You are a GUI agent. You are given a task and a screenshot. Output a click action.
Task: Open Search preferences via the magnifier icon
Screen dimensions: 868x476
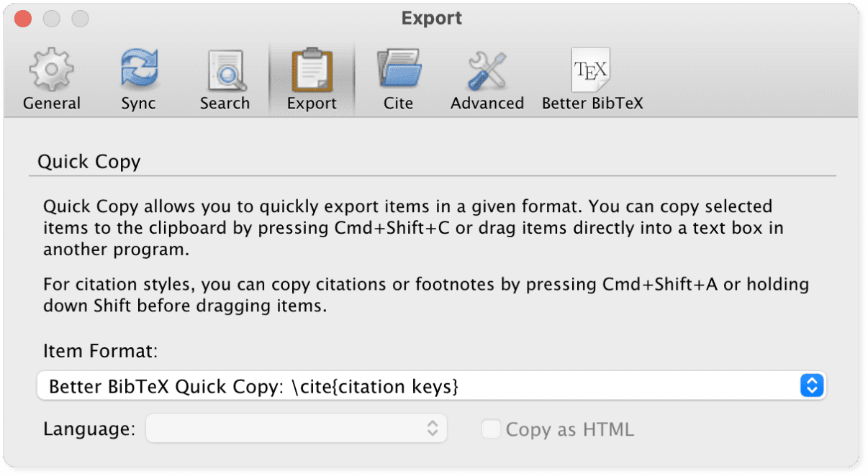(225, 68)
